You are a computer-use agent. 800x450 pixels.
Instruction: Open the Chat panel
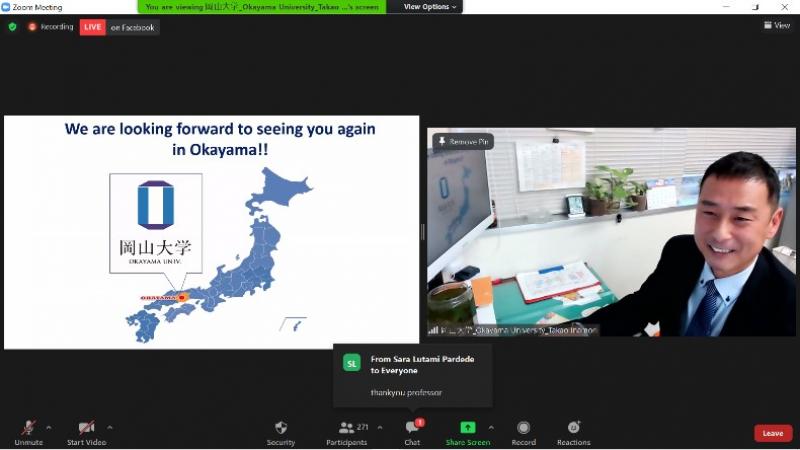[412, 433]
